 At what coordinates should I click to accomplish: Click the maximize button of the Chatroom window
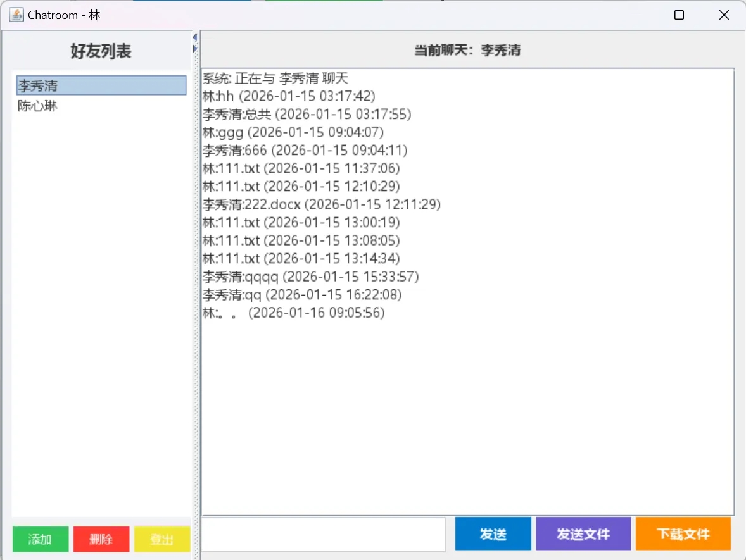click(x=679, y=15)
